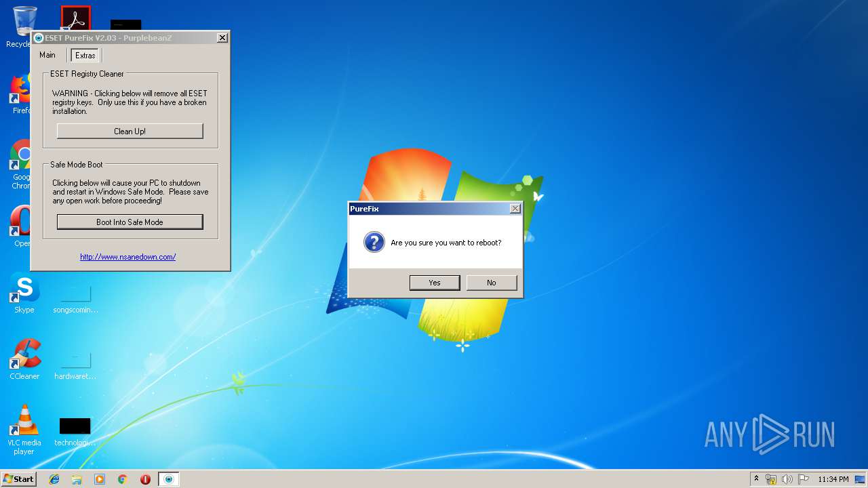
Task: Click Boot Into Safe Mode button
Action: click(x=130, y=222)
